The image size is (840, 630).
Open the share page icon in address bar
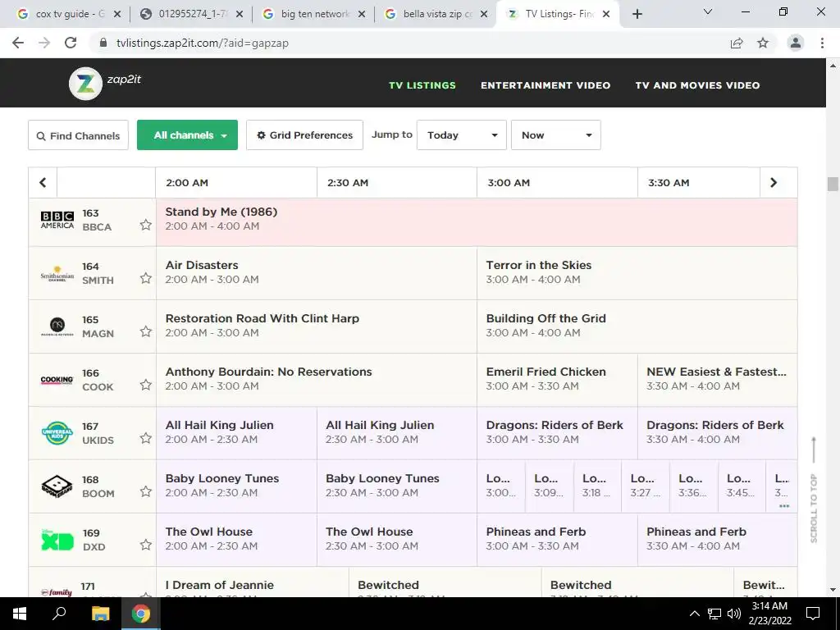coord(737,43)
